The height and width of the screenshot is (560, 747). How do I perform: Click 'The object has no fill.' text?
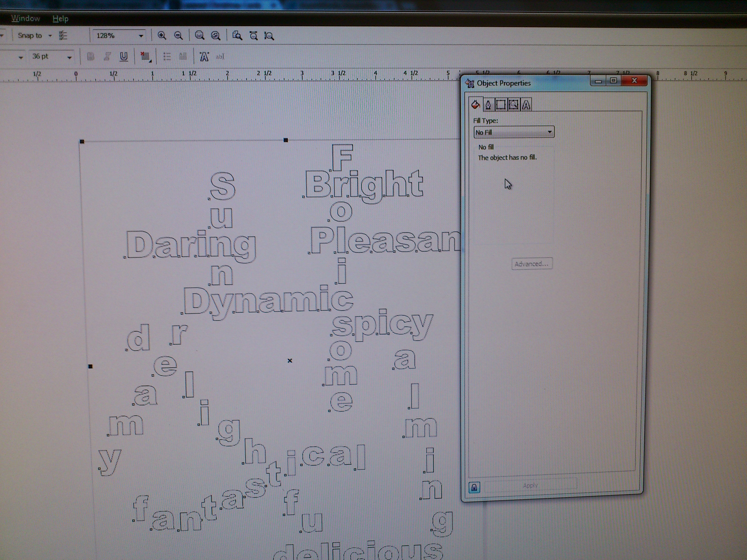(507, 158)
